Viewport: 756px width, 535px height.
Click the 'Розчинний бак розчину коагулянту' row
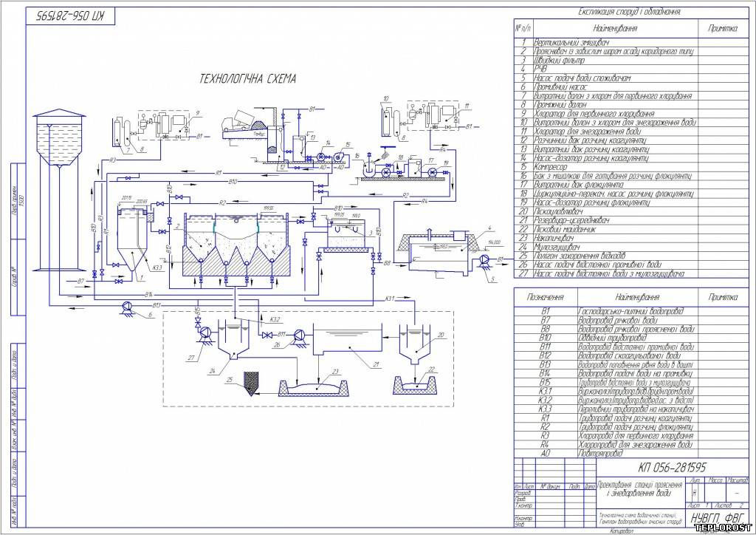click(633, 140)
